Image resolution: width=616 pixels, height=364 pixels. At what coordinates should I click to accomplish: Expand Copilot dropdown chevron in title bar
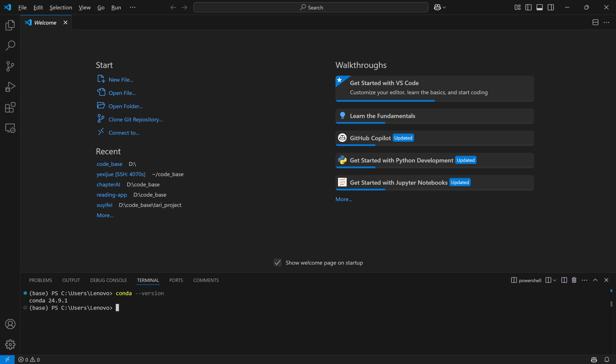(444, 7)
